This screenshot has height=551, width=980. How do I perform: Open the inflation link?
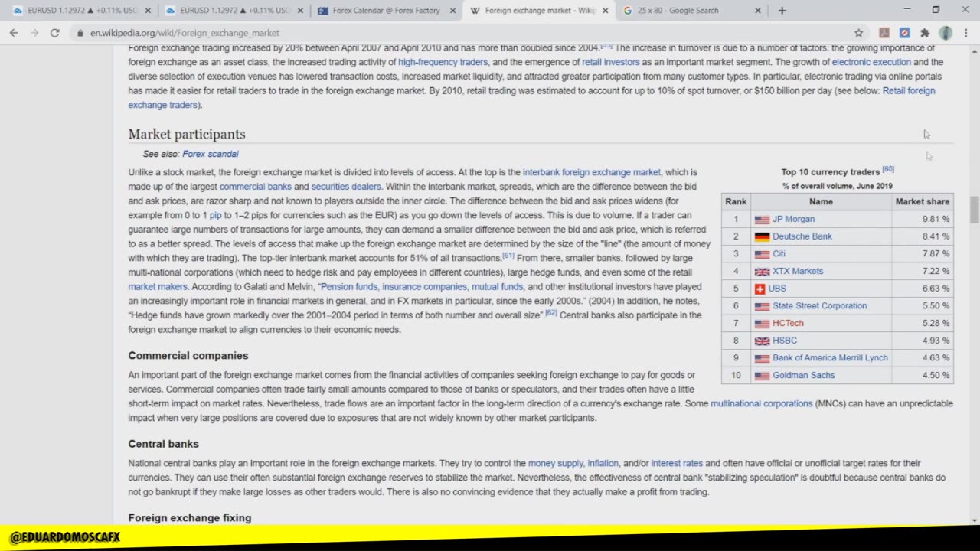pyautogui.click(x=603, y=463)
